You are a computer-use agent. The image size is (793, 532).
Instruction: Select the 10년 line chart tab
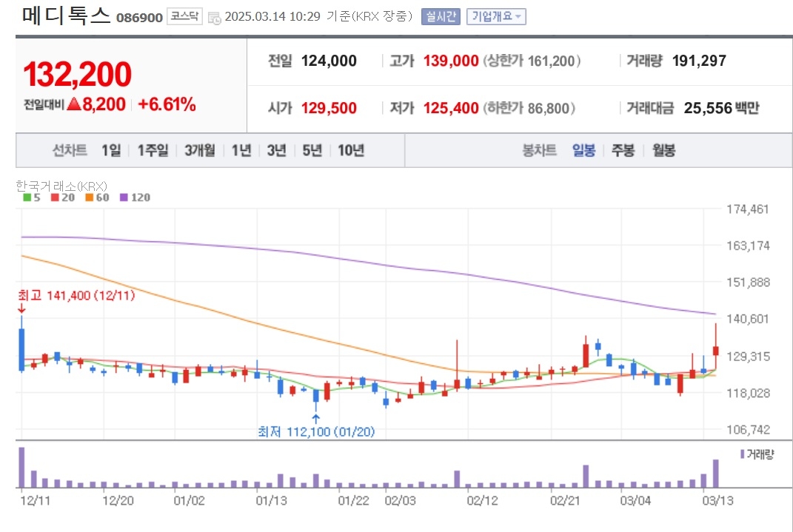351,150
